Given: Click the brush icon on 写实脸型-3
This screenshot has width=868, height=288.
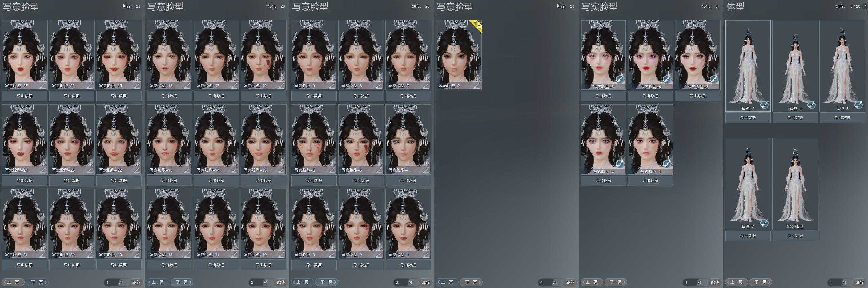Looking at the screenshot, I should (713, 80).
